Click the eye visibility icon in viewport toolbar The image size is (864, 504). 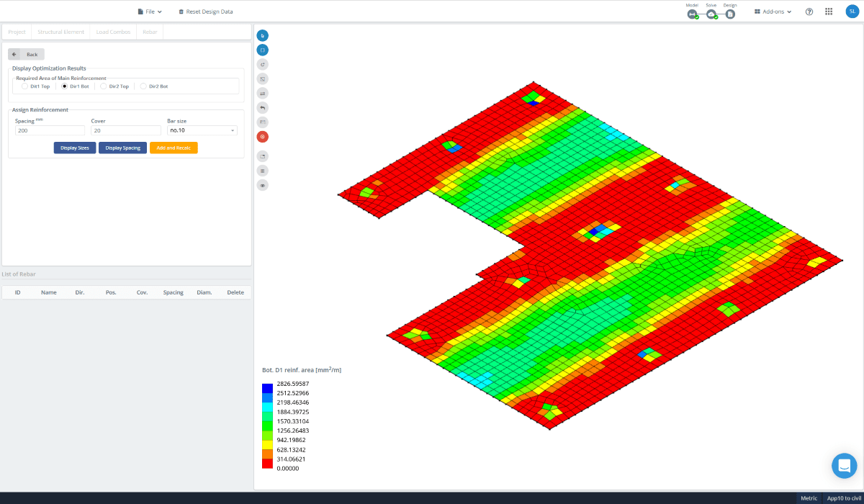click(x=262, y=184)
